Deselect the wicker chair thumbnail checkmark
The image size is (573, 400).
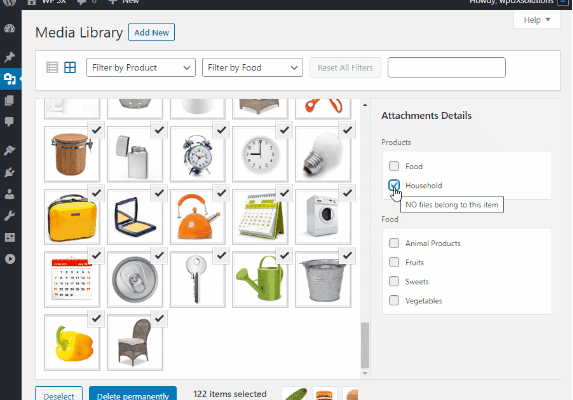159,319
